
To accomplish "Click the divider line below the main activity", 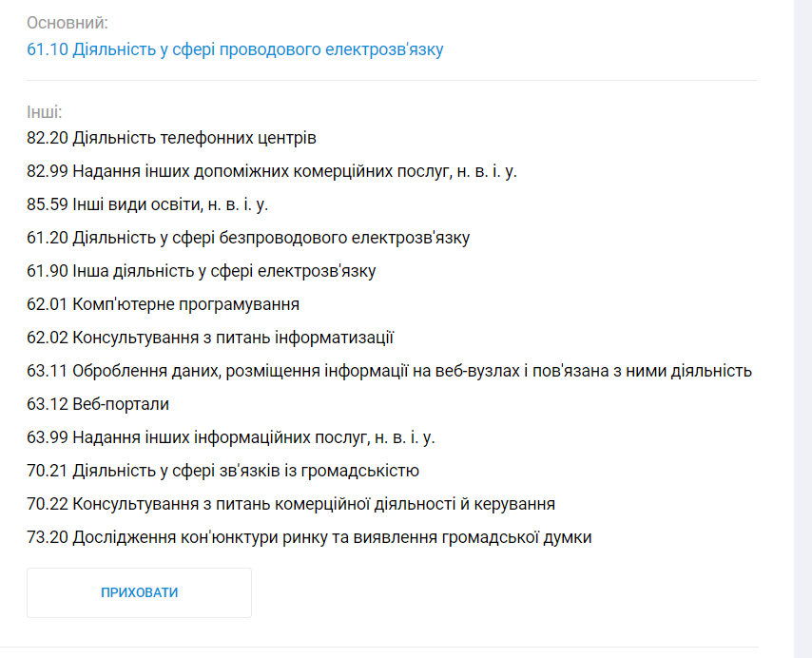I will (x=392, y=80).
